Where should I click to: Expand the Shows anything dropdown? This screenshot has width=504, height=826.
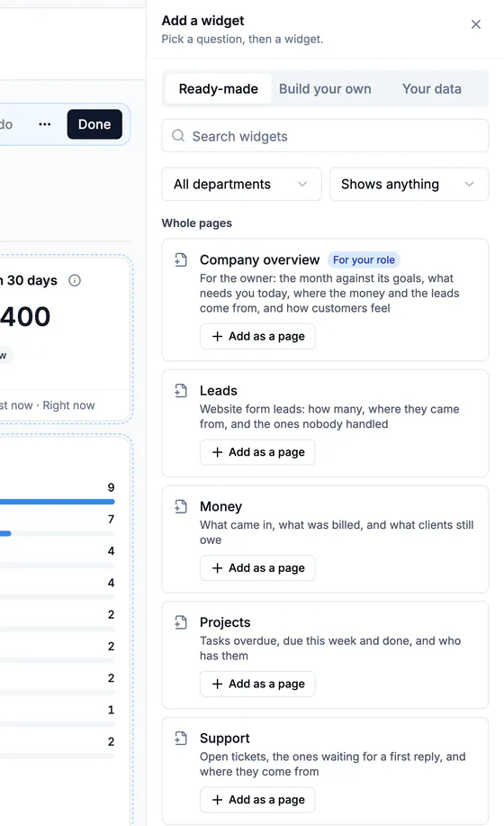(x=409, y=184)
